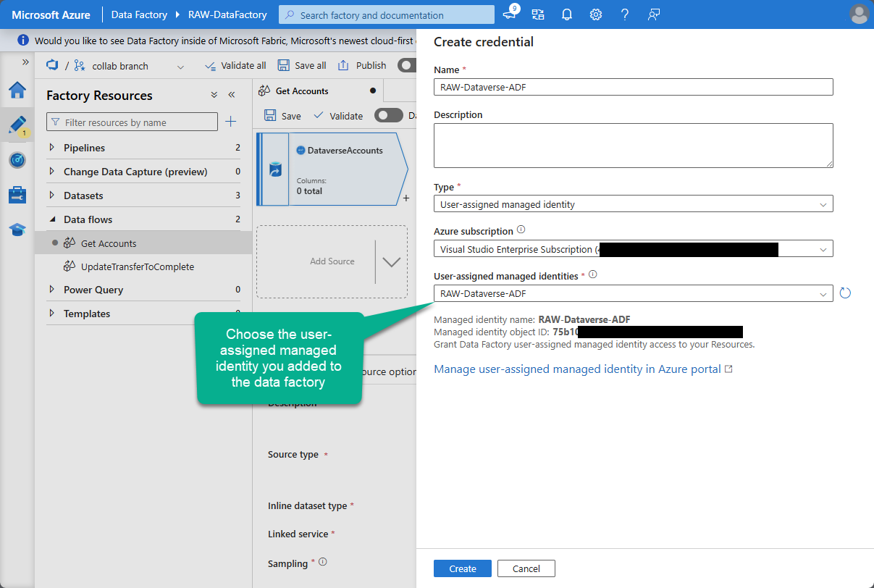Click the managed identities info icon
The image size is (874, 588).
pyautogui.click(x=594, y=275)
